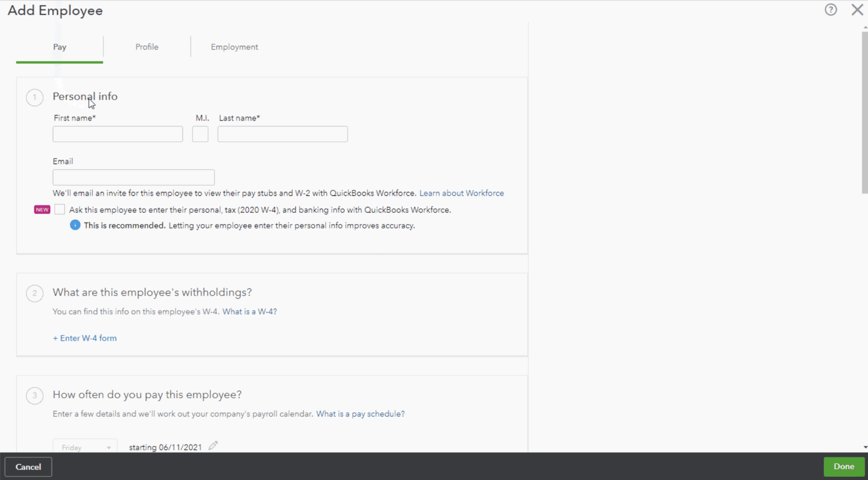This screenshot has width=868, height=480.
Task: Click the step 2 circle beside withholdings section
Action: [x=34, y=293]
